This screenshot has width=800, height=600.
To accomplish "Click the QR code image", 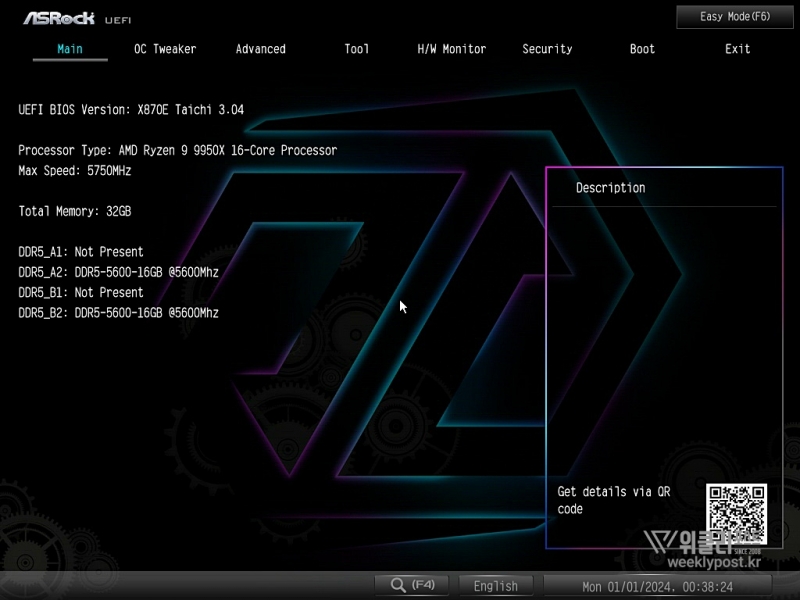I will [737, 513].
